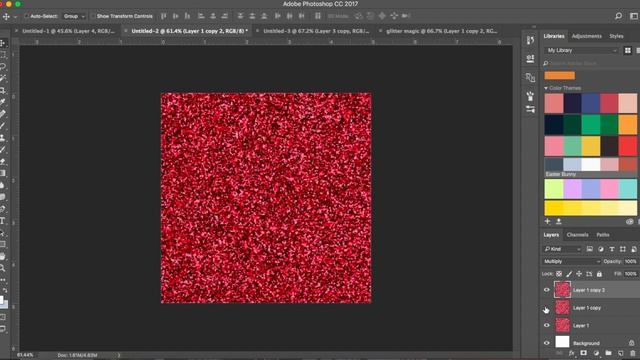Select the Crop tool
The height and width of the screenshot is (360, 640).
(x=2, y=90)
